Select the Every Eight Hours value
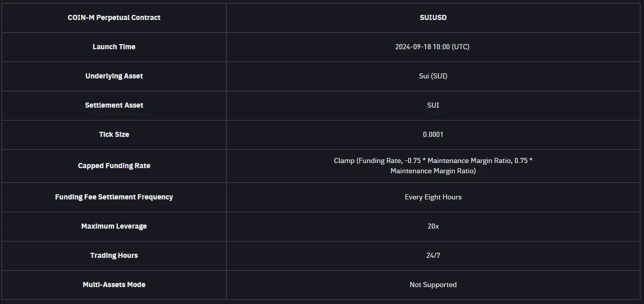The image size is (644, 304). (433, 197)
